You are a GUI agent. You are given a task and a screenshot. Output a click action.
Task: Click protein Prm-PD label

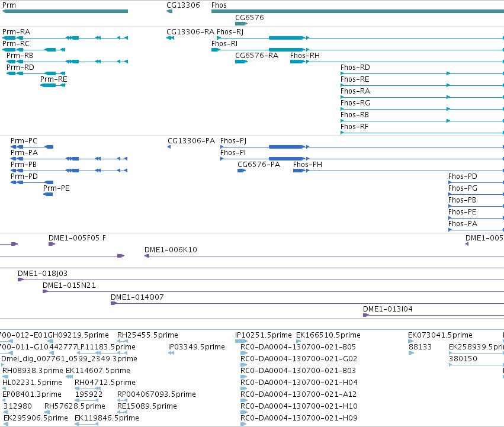pos(24,176)
